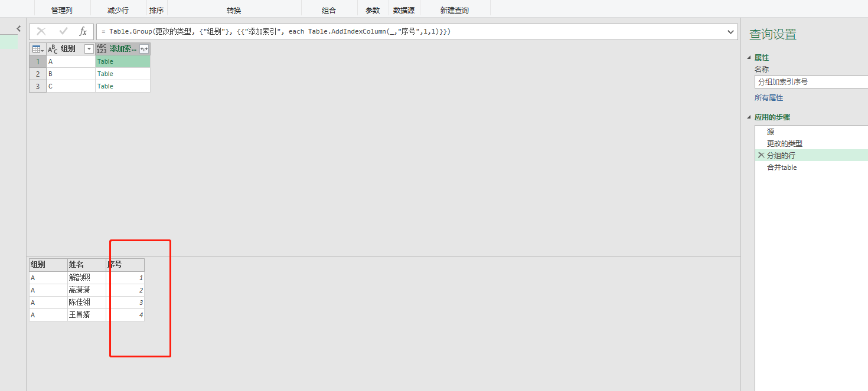The height and width of the screenshot is (391, 868).
Task: Click the name 高潇潇 in the preview
Action: (80, 290)
